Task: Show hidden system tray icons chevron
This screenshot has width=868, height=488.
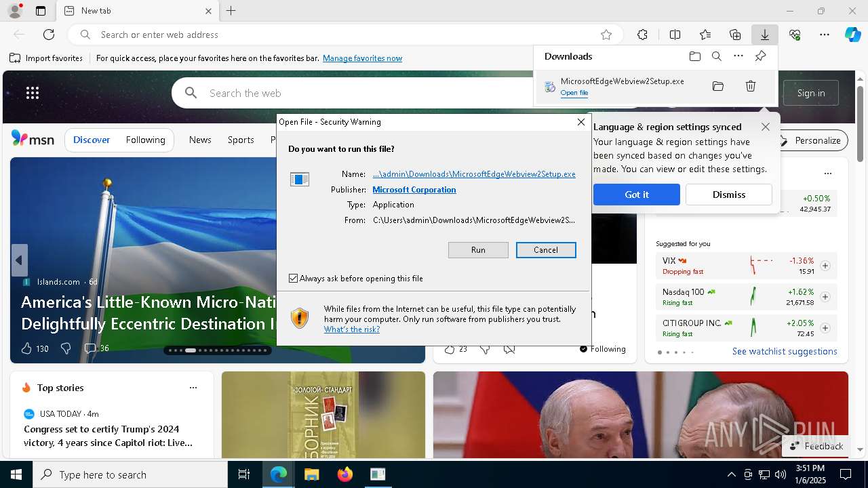Action: point(731,474)
